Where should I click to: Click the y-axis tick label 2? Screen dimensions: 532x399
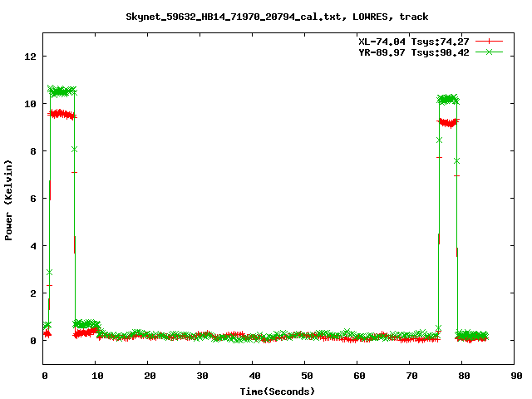(x=33, y=293)
